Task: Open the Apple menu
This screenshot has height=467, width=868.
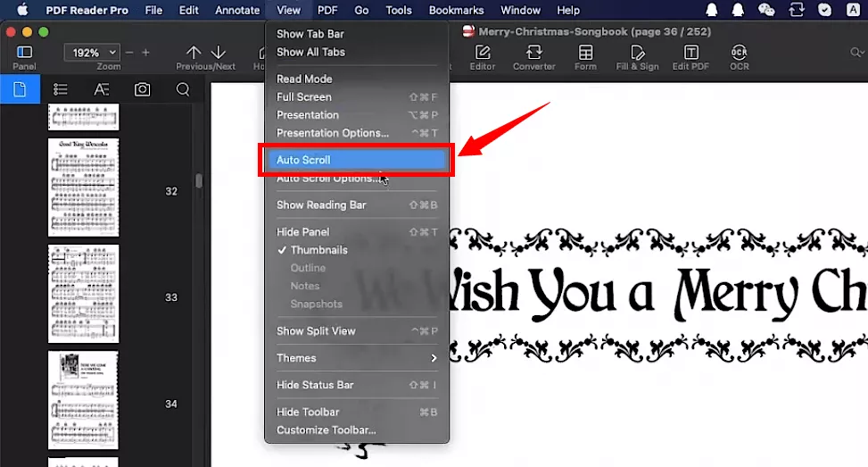Action: (22, 10)
